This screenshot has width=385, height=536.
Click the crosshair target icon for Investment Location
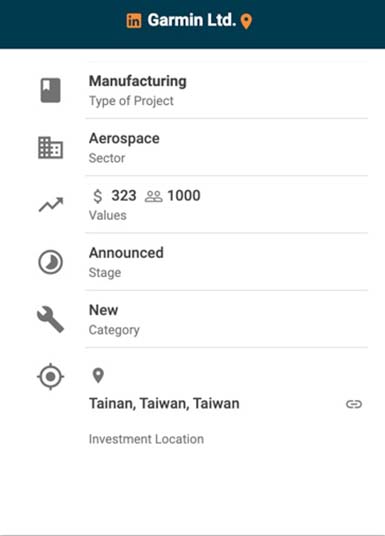[x=51, y=376]
